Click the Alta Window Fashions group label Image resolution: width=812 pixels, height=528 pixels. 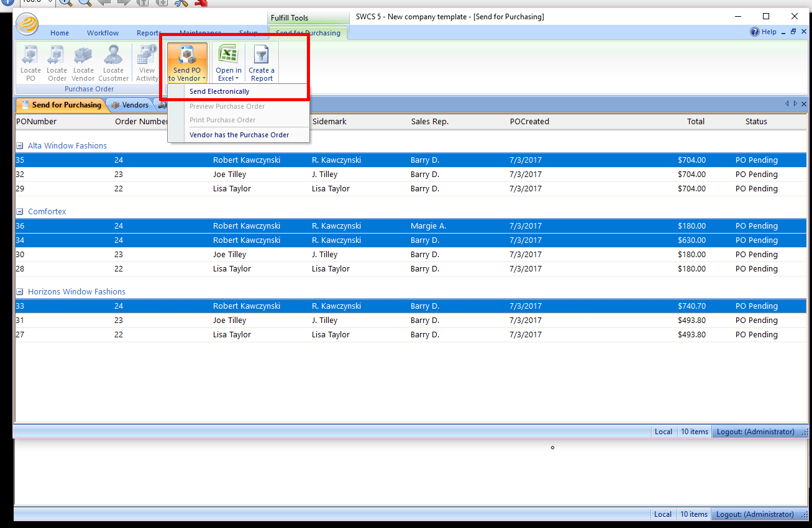click(x=67, y=146)
